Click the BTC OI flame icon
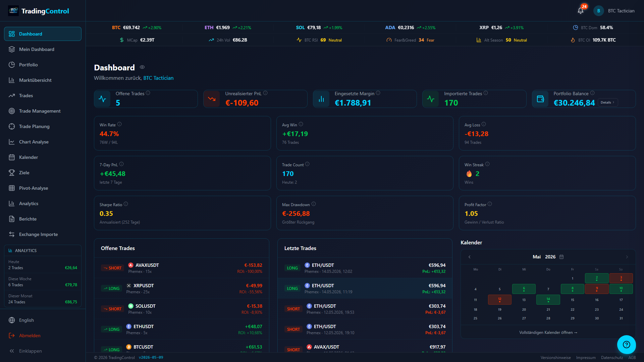The image size is (644, 362). (573, 40)
